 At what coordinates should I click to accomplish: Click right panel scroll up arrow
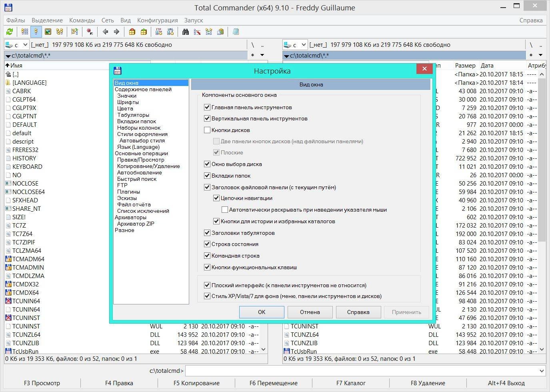pyautogui.click(x=542, y=74)
